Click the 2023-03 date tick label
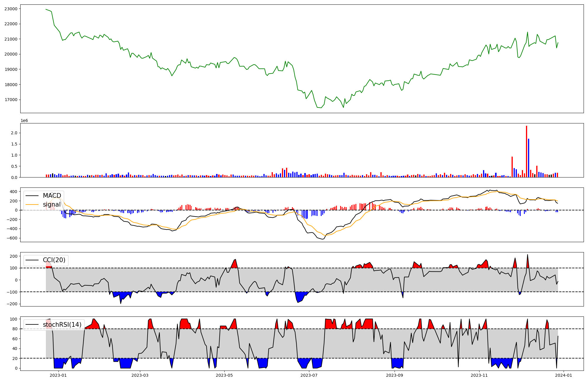Screen dimensions: 588x382 tap(140, 375)
